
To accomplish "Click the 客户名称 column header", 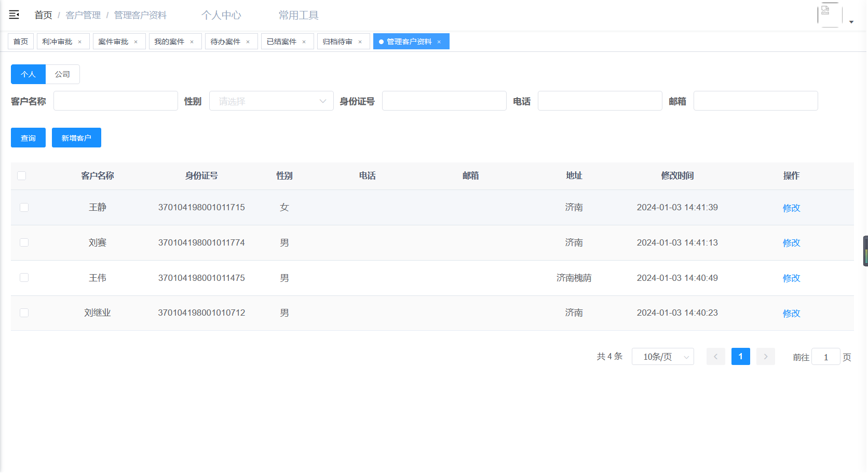I will point(98,176).
